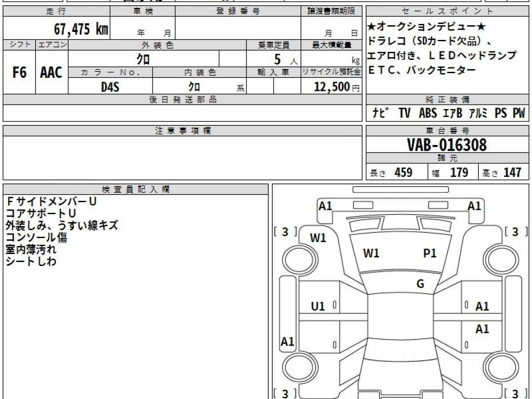Select the recycle deposit value 12,500円

pyautogui.click(x=337, y=87)
